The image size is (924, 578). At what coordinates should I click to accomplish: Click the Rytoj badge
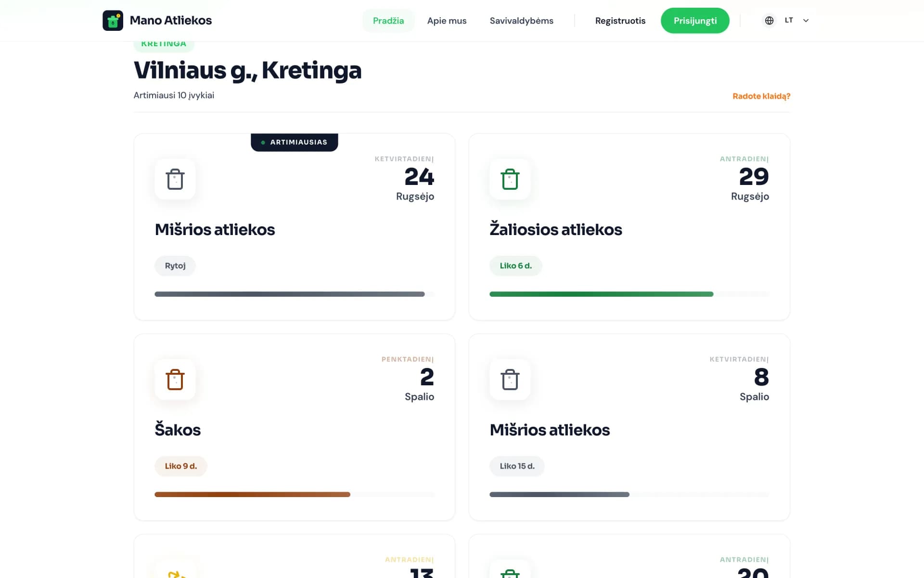(175, 266)
